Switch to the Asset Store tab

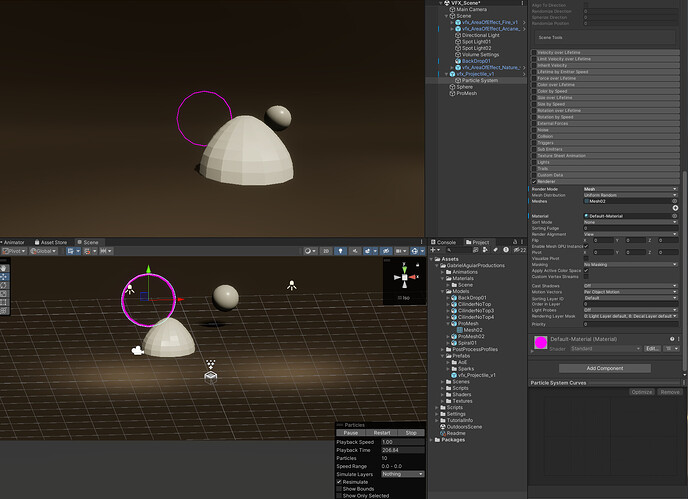tap(53, 242)
